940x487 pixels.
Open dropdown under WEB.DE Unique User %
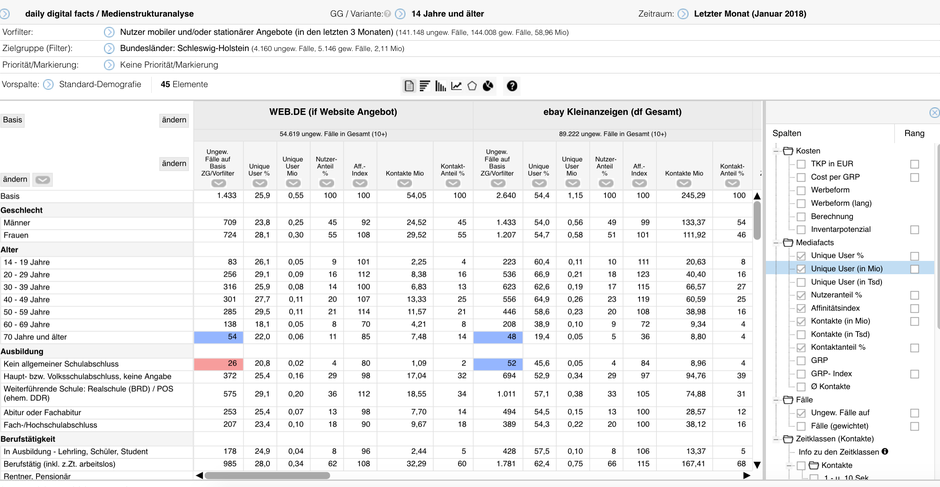click(260, 184)
